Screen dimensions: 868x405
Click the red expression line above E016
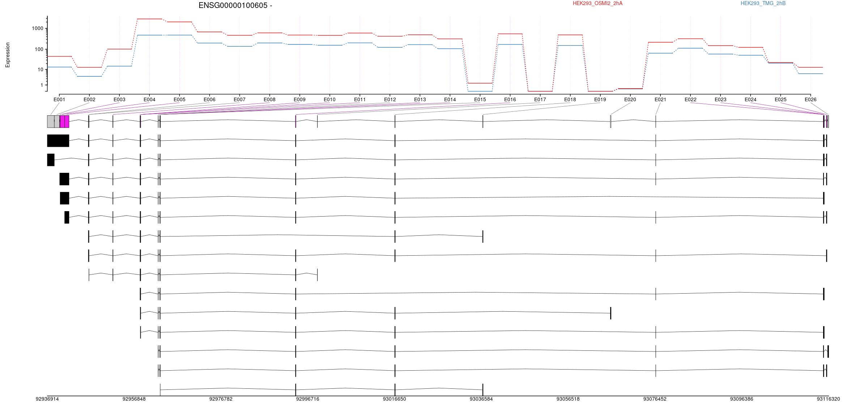tap(510, 34)
